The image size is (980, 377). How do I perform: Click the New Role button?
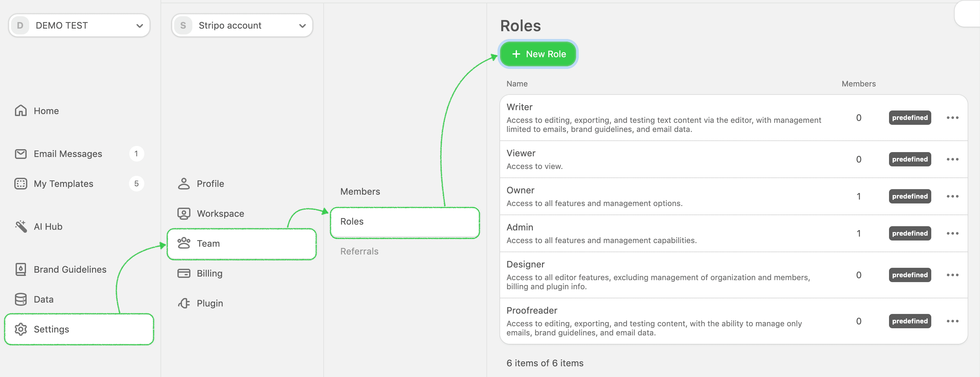point(538,54)
